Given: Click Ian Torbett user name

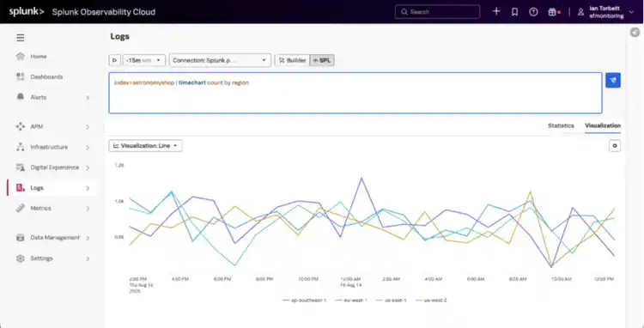Looking at the screenshot, I should pos(605,9).
